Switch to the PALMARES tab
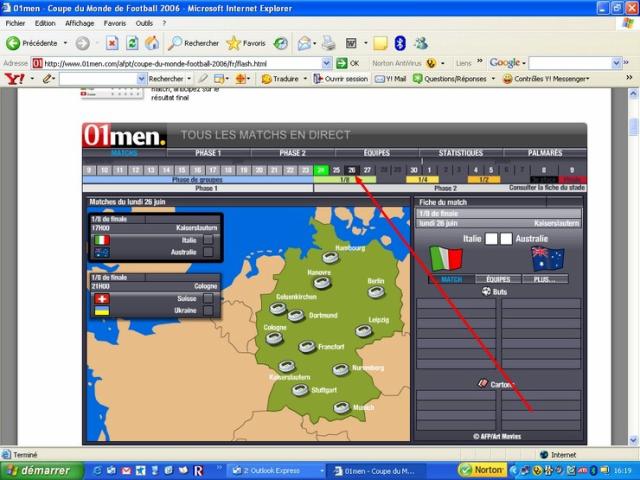640x480 pixels. (x=545, y=153)
